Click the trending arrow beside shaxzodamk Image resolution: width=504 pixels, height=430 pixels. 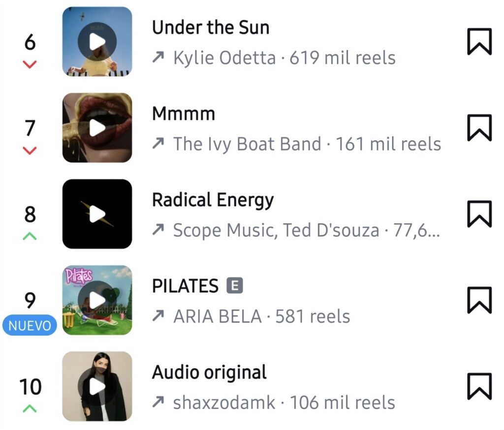158,402
